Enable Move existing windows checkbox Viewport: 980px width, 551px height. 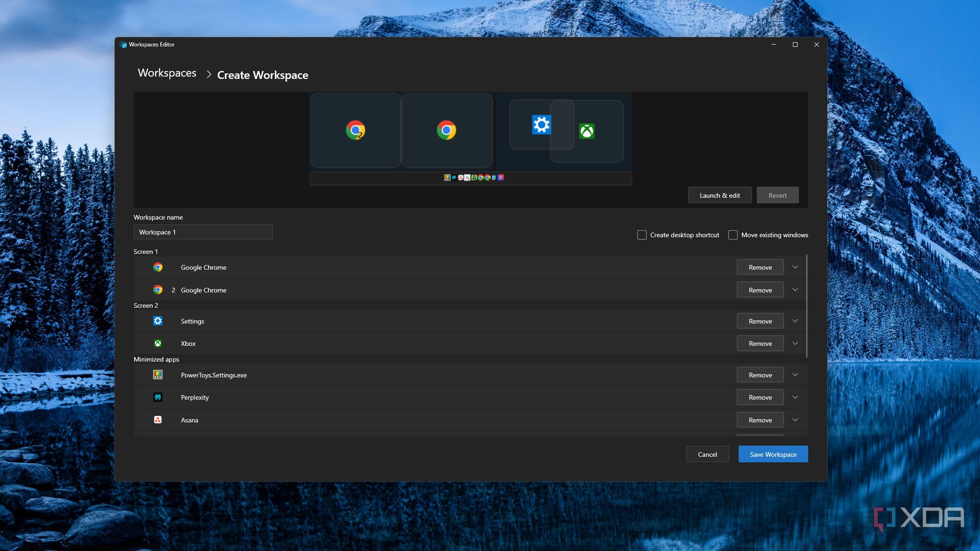click(x=733, y=235)
